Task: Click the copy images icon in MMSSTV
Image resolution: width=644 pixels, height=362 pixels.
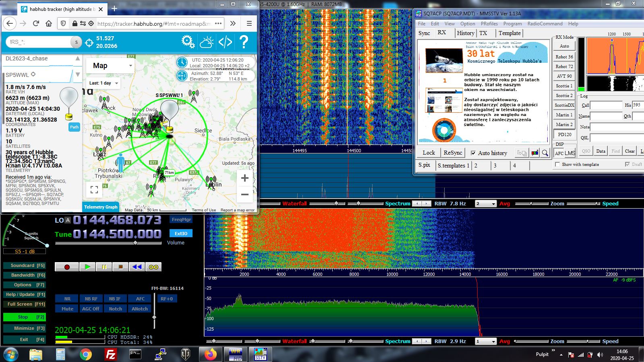Action: [522, 153]
